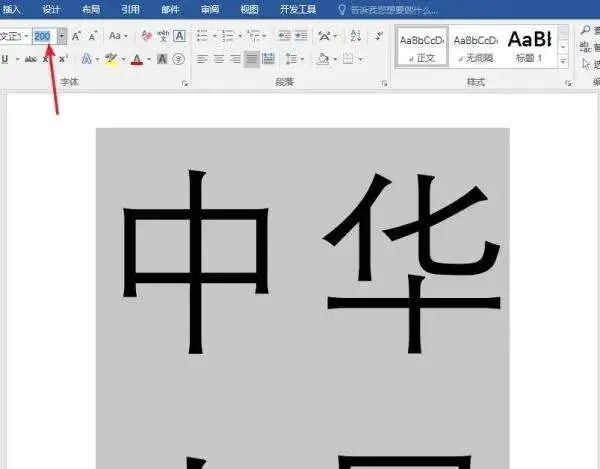Viewport: 600px width, 469px height.
Task: Click the Clear Formatting eraser icon
Action: point(147,36)
